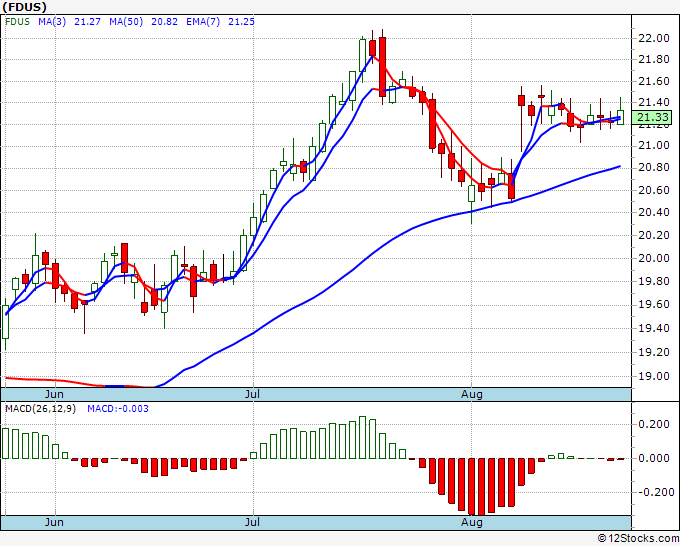Click the 21.60 price axis label
This screenshot has width=680, height=546.
tap(654, 82)
